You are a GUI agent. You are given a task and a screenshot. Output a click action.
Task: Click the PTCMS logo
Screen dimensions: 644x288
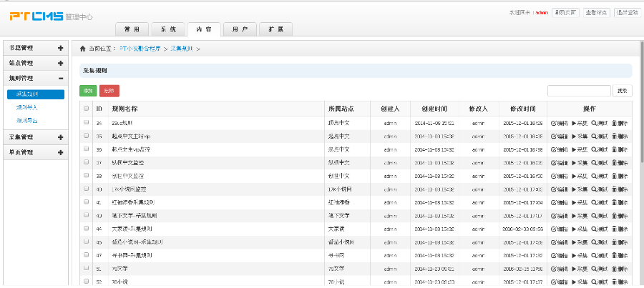(x=36, y=16)
